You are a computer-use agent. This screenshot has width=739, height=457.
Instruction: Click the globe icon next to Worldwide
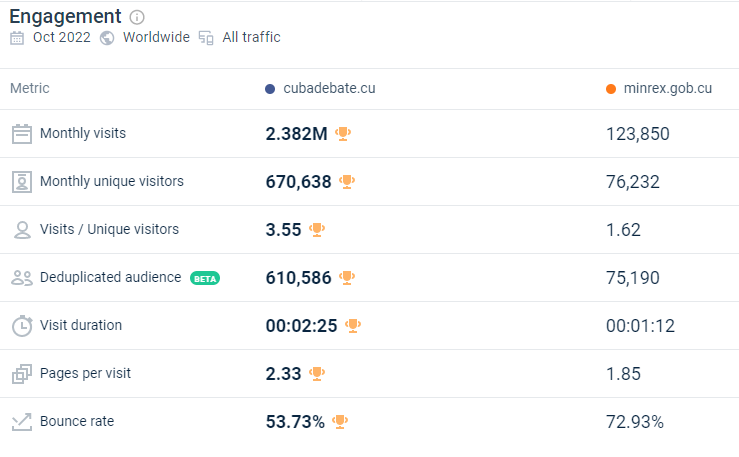107,38
